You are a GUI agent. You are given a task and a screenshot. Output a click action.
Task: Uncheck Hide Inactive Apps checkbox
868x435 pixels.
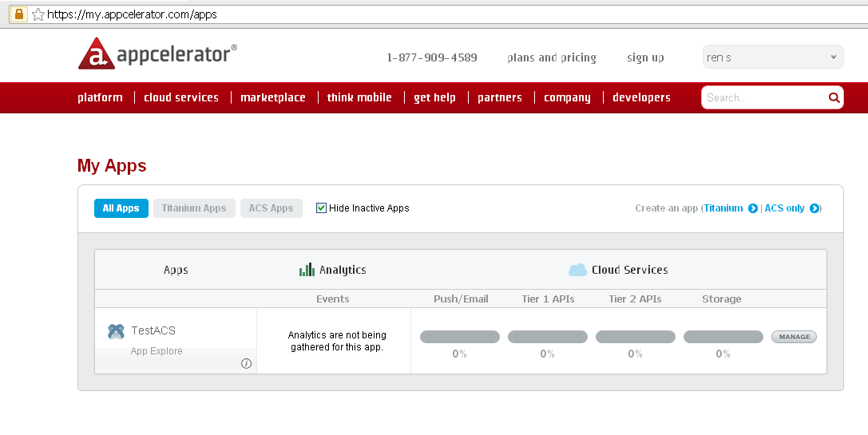click(321, 208)
